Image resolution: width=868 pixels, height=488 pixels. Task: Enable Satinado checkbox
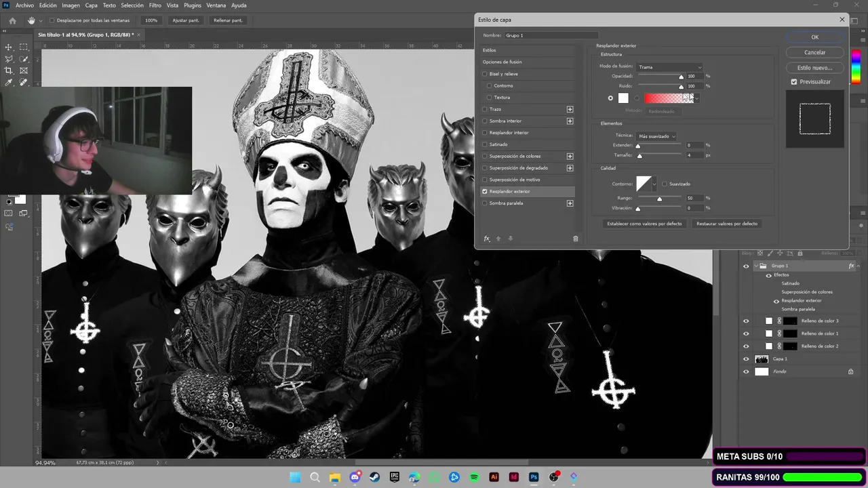point(484,144)
